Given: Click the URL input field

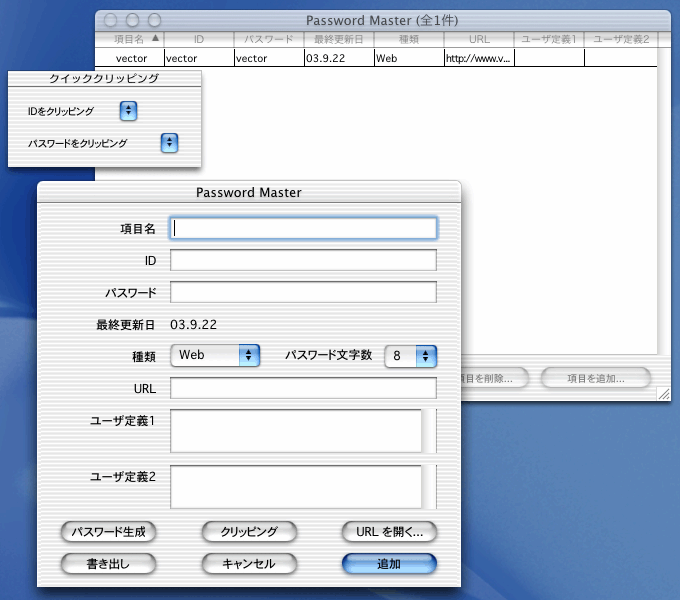Looking at the screenshot, I should point(303,388).
